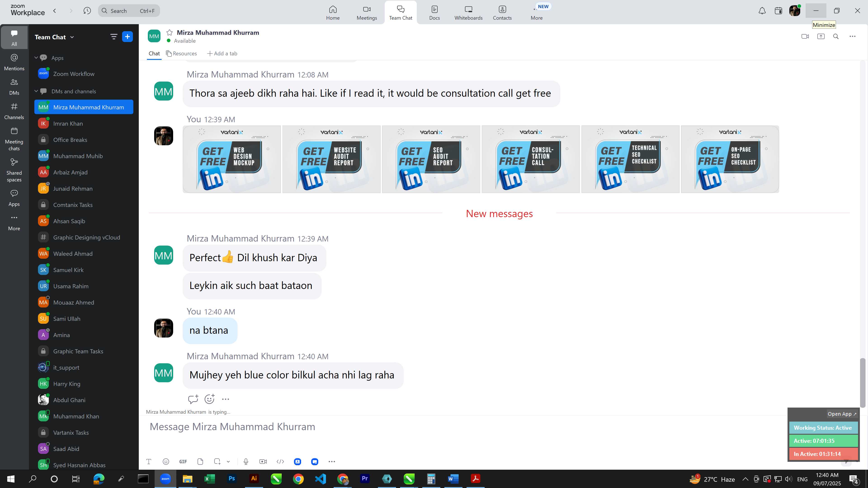
Task: Attach a file using the file icon
Action: tap(200, 461)
